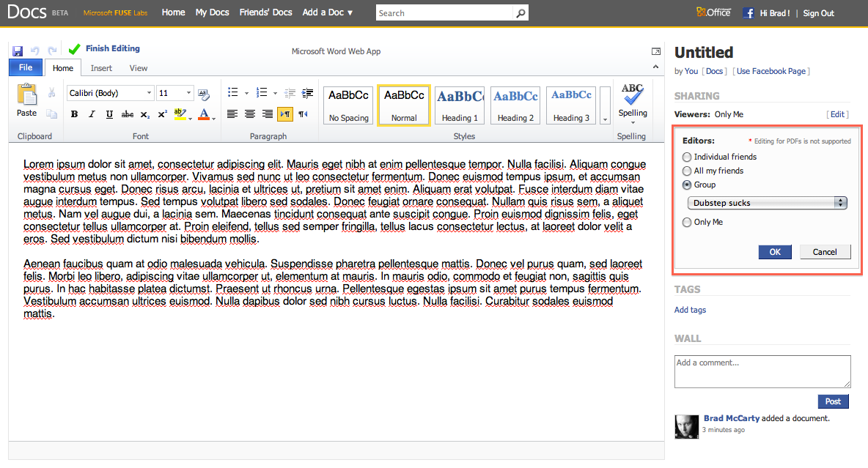Screen dimensions: 868x468
Task: Click the Increase Indent icon
Action: (x=307, y=93)
